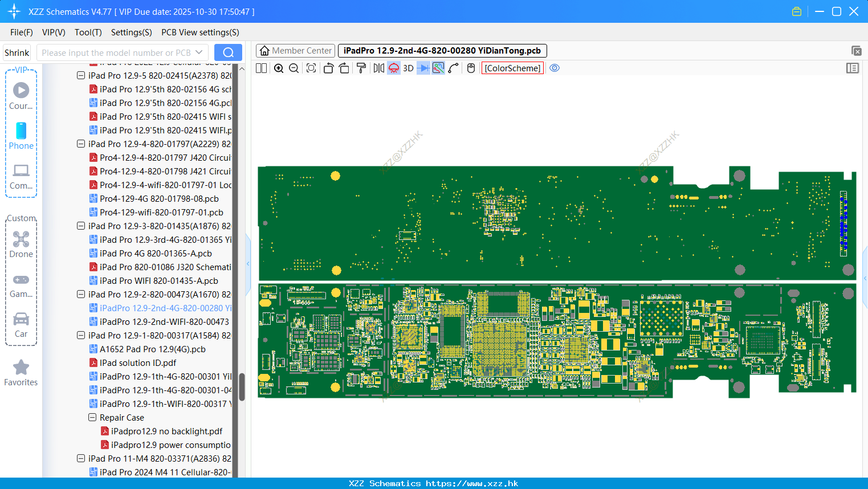868x489 pixels.
Task: Collapse iPad Pro 12.9-5 820-02415 node
Action: (x=81, y=75)
